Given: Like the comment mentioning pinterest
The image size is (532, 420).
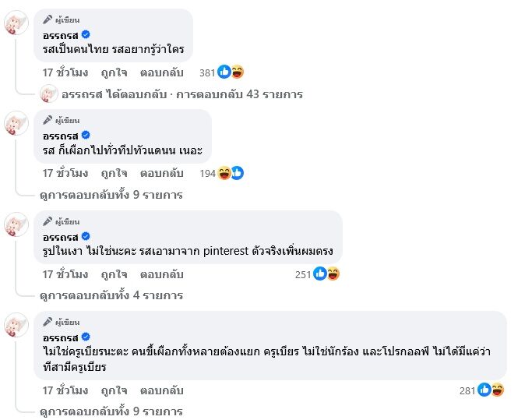Looking at the screenshot, I should (115, 274).
